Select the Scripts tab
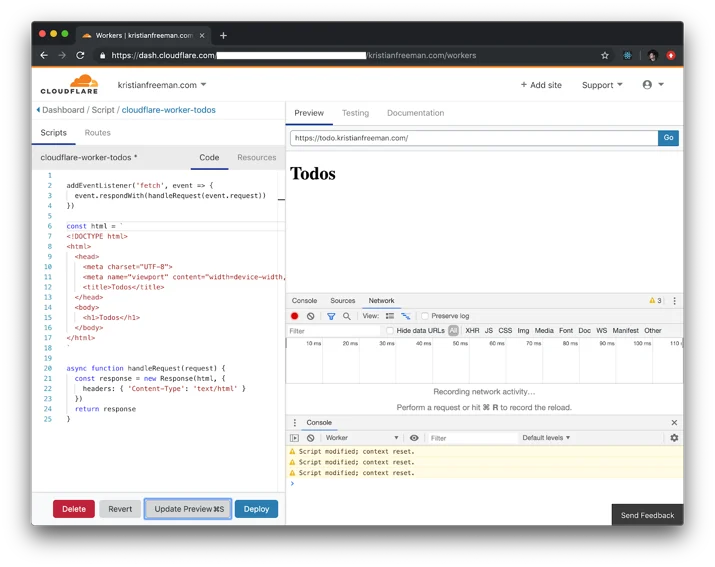Screen dimensions: 715x567 click(53, 133)
